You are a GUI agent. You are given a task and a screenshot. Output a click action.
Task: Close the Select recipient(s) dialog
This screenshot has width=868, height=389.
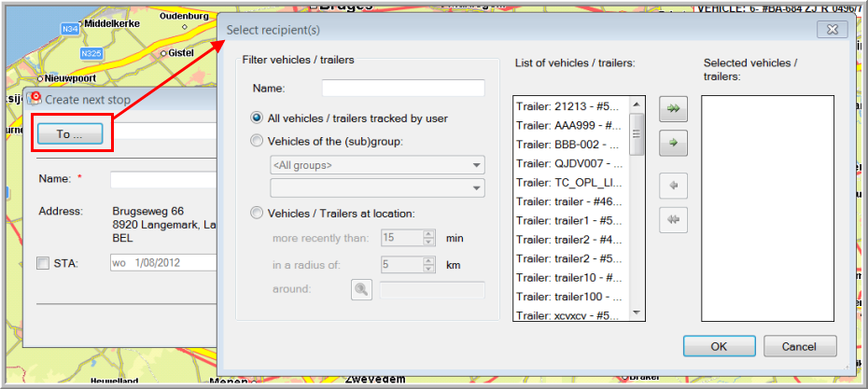(831, 30)
